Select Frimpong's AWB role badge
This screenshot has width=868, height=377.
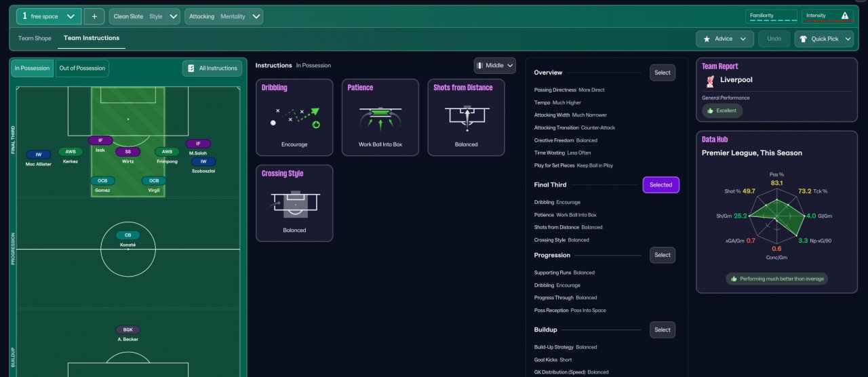tap(167, 152)
